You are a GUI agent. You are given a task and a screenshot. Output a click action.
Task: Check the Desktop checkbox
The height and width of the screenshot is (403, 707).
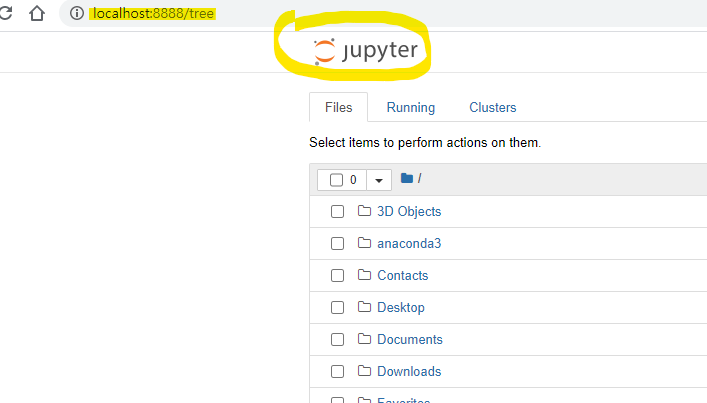(x=337, y=307)
